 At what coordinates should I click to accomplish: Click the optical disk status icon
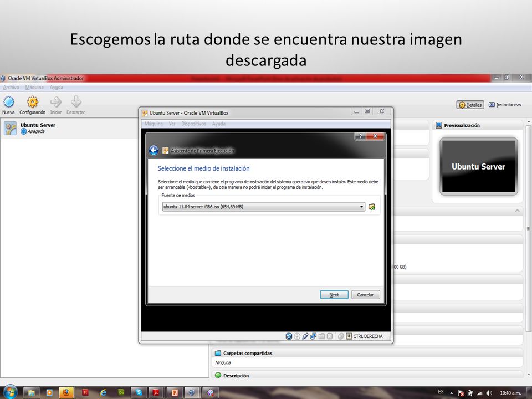coord(297,336)
